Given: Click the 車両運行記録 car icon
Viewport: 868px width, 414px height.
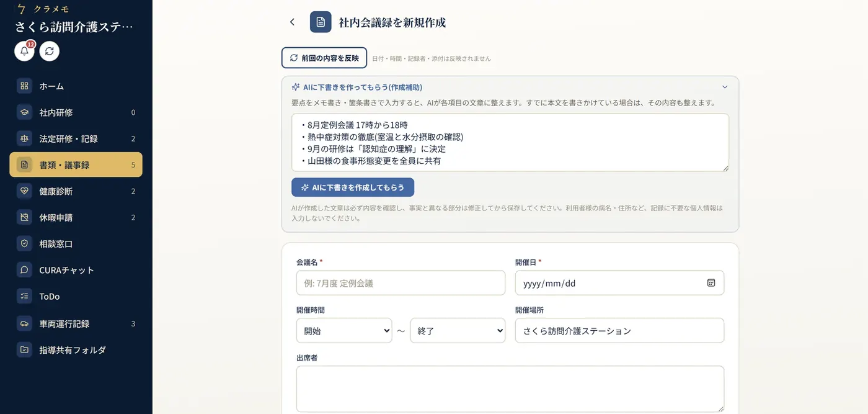Looking at the screenshot, I should pos(24,323).
